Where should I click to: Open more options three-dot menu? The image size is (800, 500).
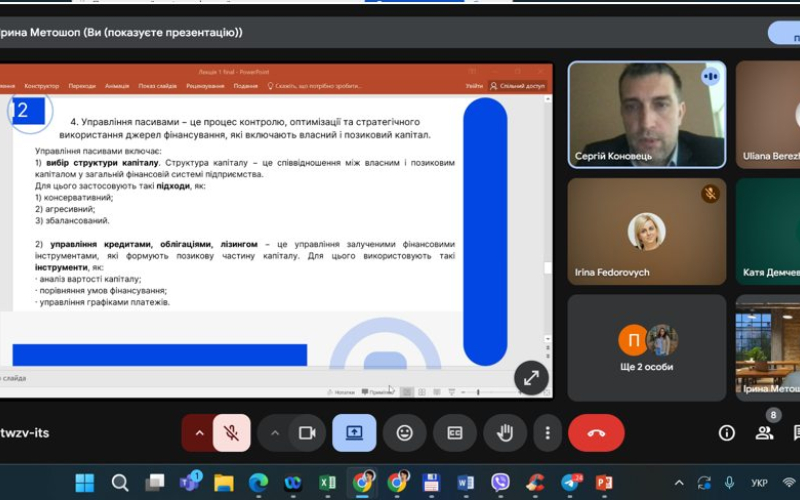[x=547, y=433]
